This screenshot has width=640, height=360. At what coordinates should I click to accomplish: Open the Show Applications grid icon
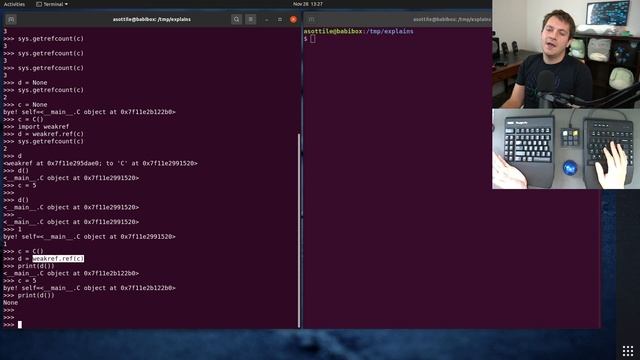628,350
